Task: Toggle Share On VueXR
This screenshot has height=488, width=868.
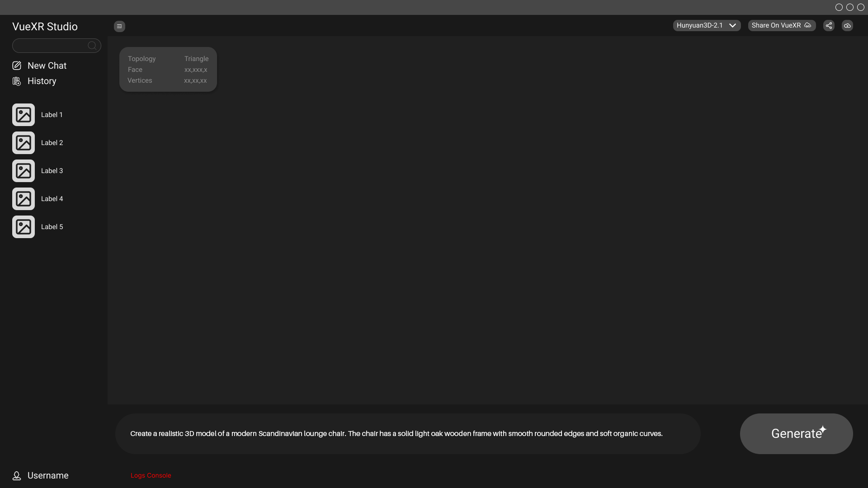Action: pyautogui.click(x=782, y=25)
